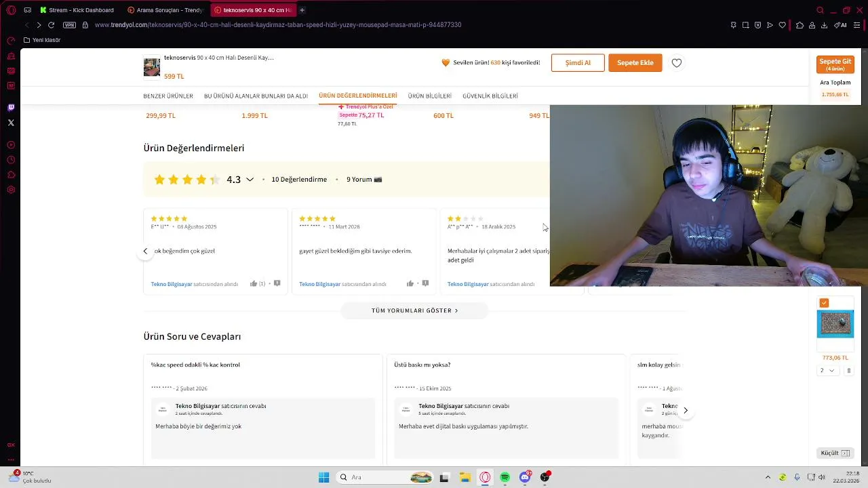The width and height of the screenshot is (868, 488).
Task: Show previous reviews with left arrow
Action: [x=145, y=251]
